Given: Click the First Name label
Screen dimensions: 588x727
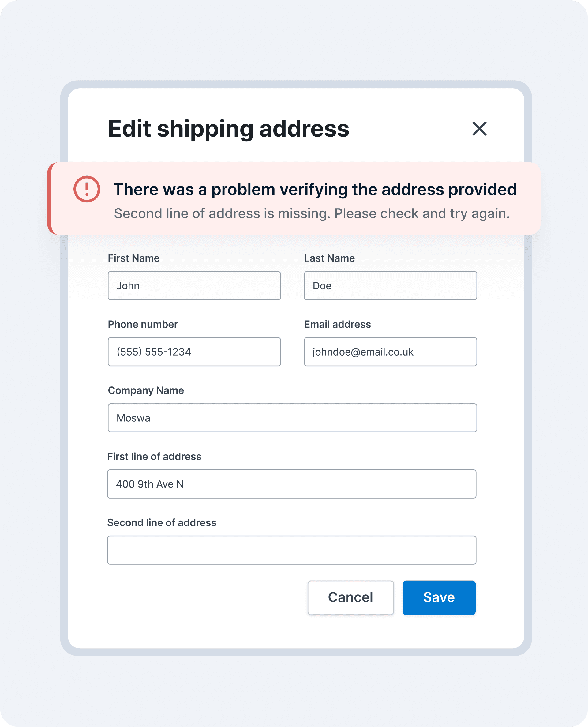Looking at the screenshot, I should click(133, 258).
